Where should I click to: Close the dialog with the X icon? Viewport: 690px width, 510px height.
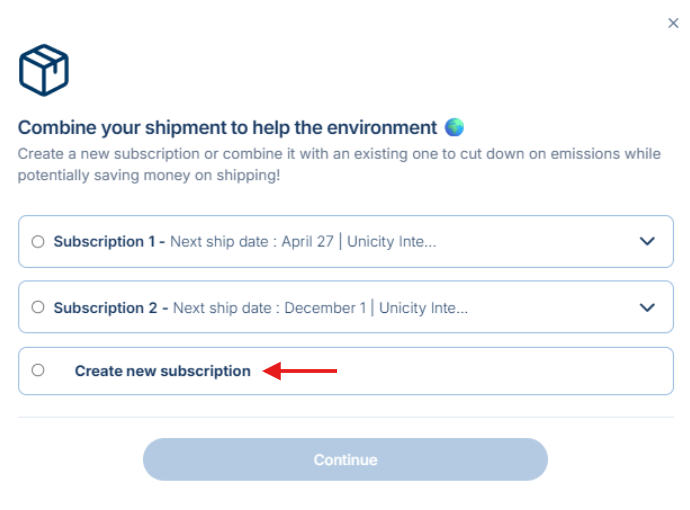pos(673,23)
